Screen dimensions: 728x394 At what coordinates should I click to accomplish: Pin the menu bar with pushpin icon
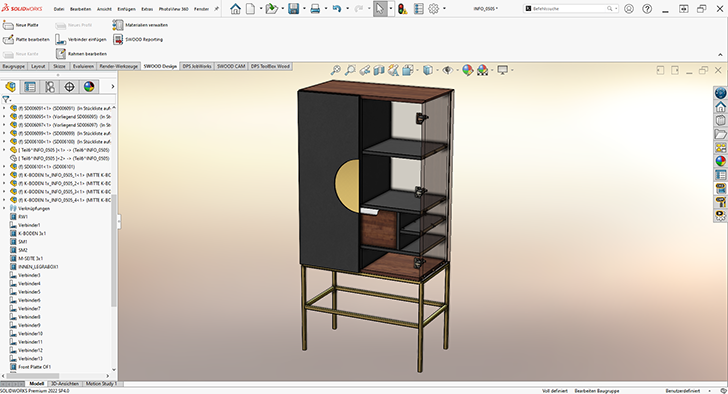click(x=216, y=9)
